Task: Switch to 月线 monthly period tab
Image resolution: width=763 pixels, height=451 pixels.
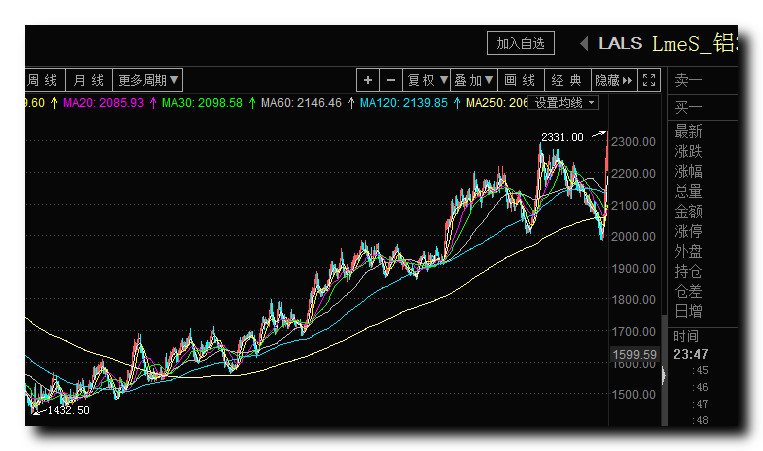Action: click(x=89, y=80)
